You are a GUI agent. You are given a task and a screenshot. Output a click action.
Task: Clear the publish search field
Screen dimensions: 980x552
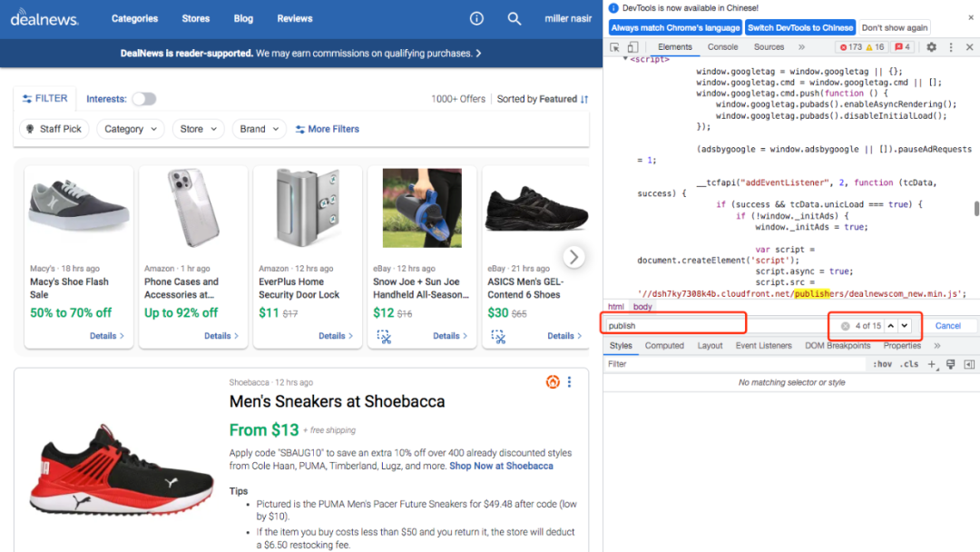[845, 326]
